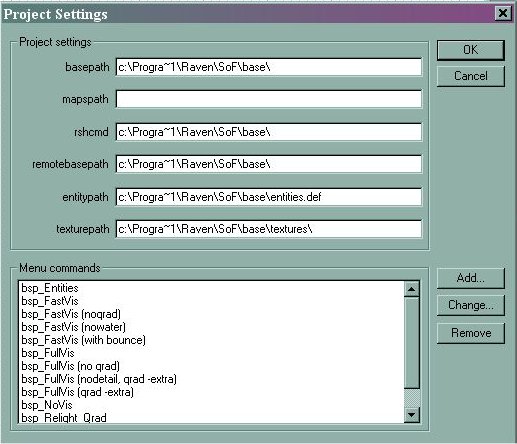This screenshot has width=517, height=444.
Task: Click Remove to delete a menu command
Action: tap(470, 333)
